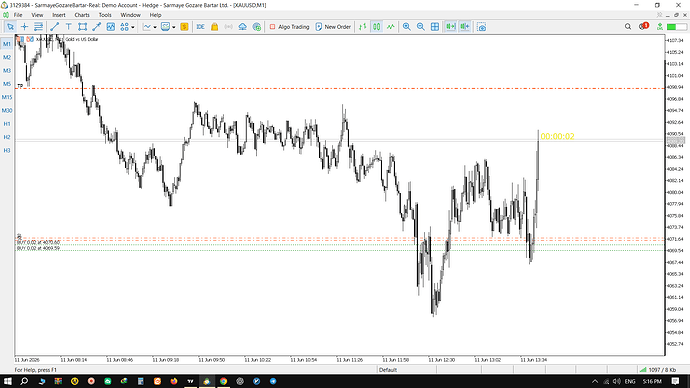Open the Charts menu
The width and height of the screenshot is (690, 388).
81,15
